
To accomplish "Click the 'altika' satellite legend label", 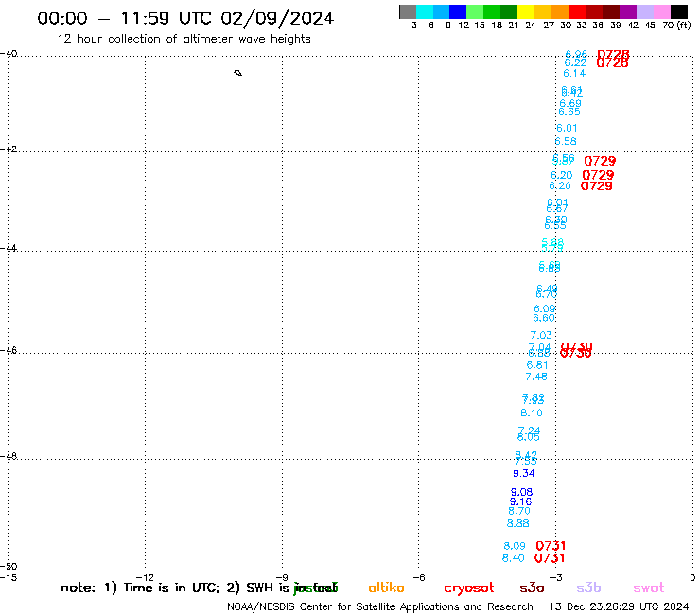I will [386, 588].
